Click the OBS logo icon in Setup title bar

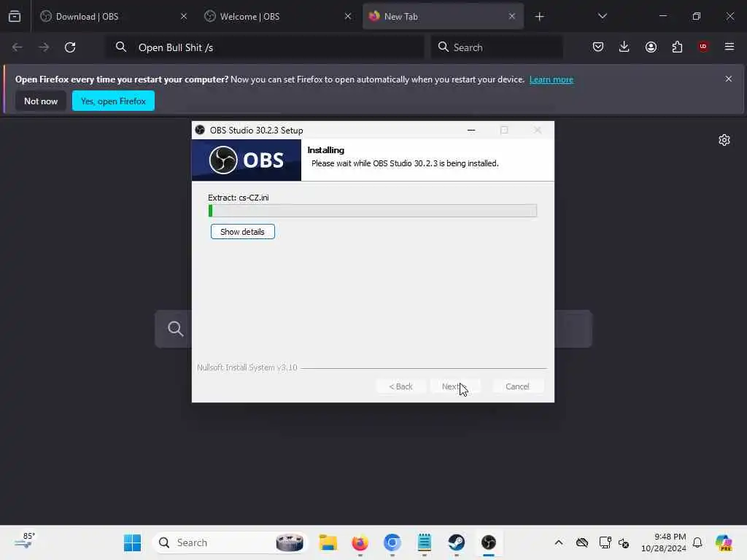(200, 130)
